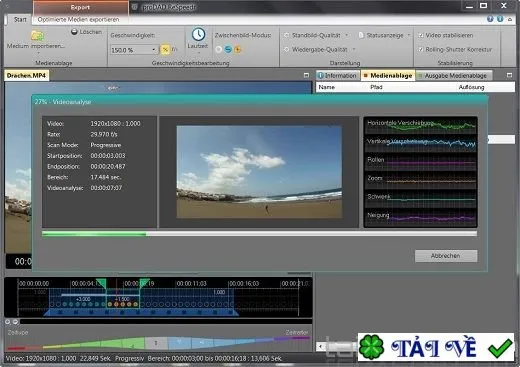520x367 pixels.
Task: Select Wiedergabe-Qualität radio option
Action: pos(287,49)
